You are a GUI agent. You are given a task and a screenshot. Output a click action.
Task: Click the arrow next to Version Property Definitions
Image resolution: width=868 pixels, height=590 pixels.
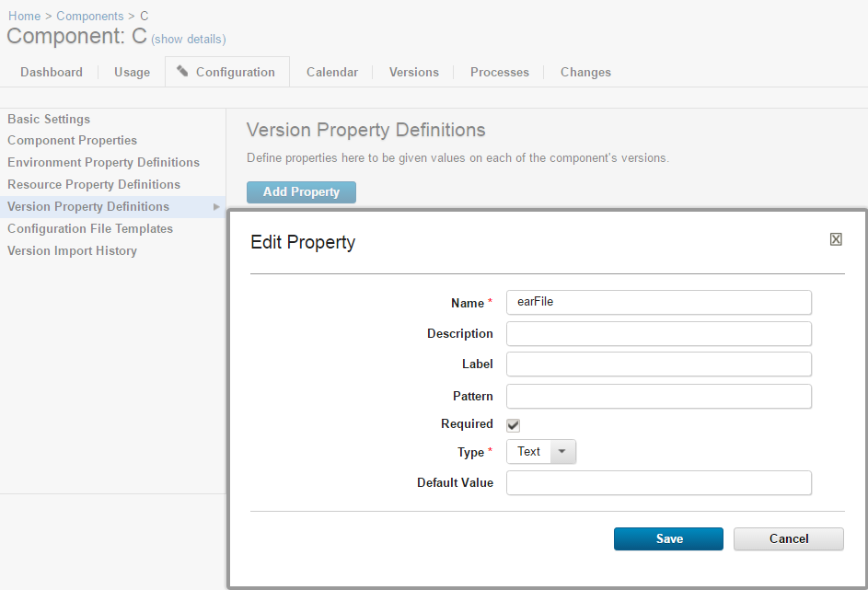(x=216, y=207)
